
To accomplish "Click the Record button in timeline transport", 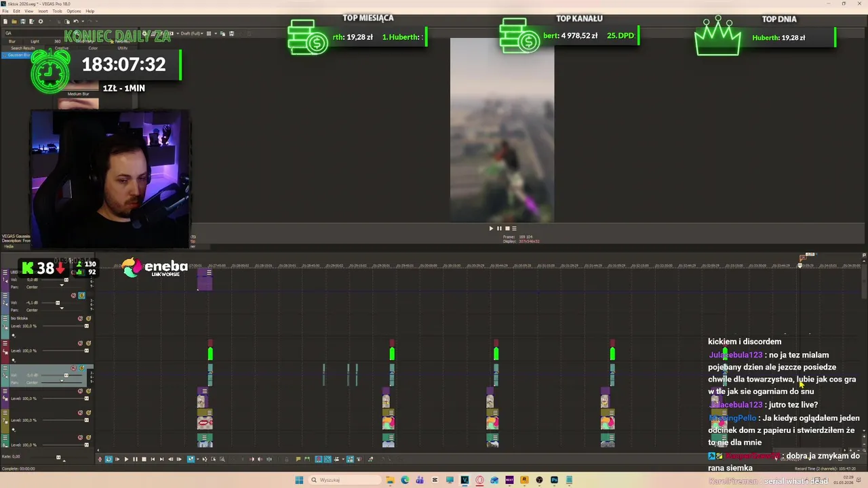I will click(100, 460).
